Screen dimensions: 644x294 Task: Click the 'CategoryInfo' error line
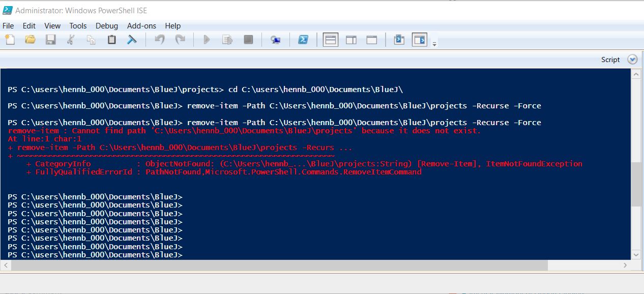pyautogui.click(x=304, y=164)
